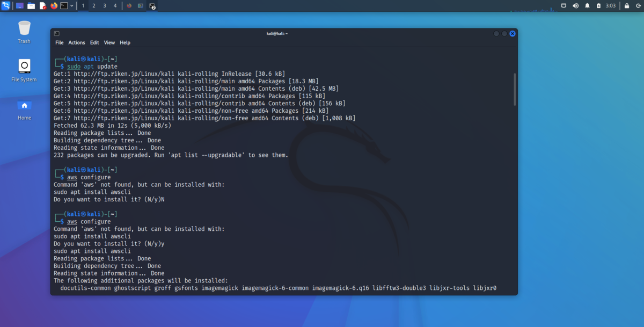This screenshot has height=327, width=644.
Task: Open the file manager launcher in panel
Action: pyautogui.click(x=31, y=6)
